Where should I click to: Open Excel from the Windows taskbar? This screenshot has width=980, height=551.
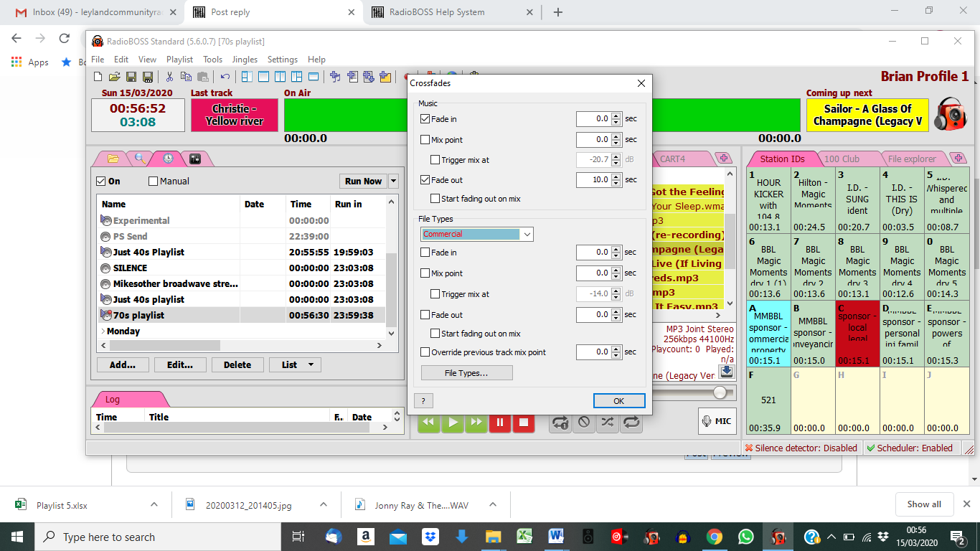click(x=524, y=537)
